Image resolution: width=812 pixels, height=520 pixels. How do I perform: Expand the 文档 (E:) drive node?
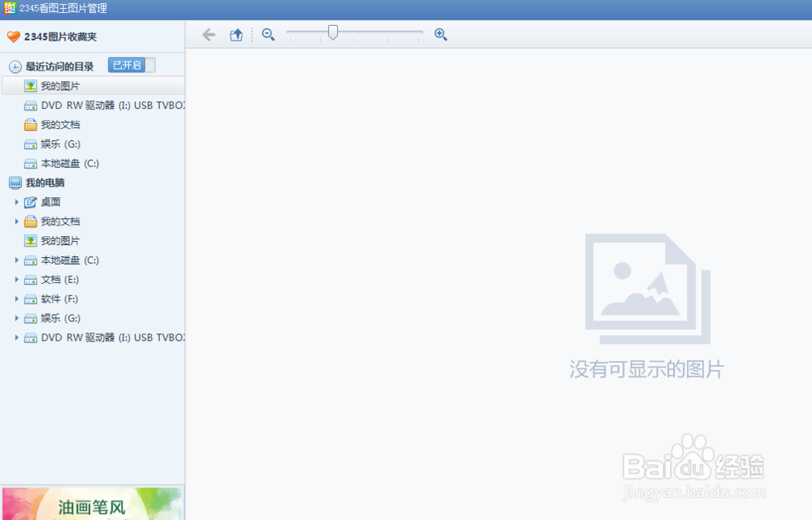click(16, 279)
